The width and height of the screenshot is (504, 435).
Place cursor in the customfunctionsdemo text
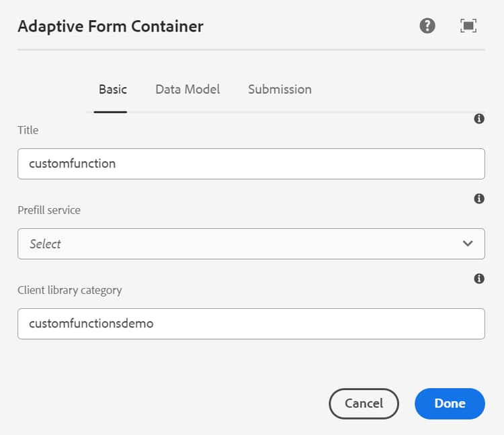[91, 324]
